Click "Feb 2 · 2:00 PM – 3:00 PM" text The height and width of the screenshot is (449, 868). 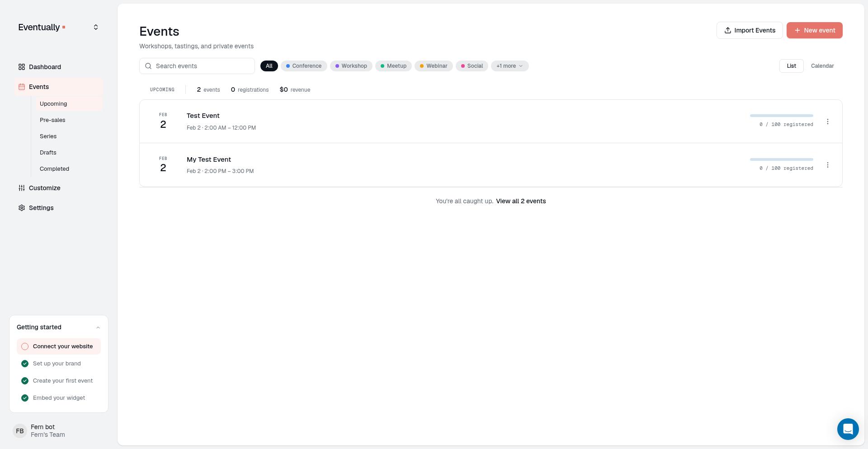(x=220, y=171)
